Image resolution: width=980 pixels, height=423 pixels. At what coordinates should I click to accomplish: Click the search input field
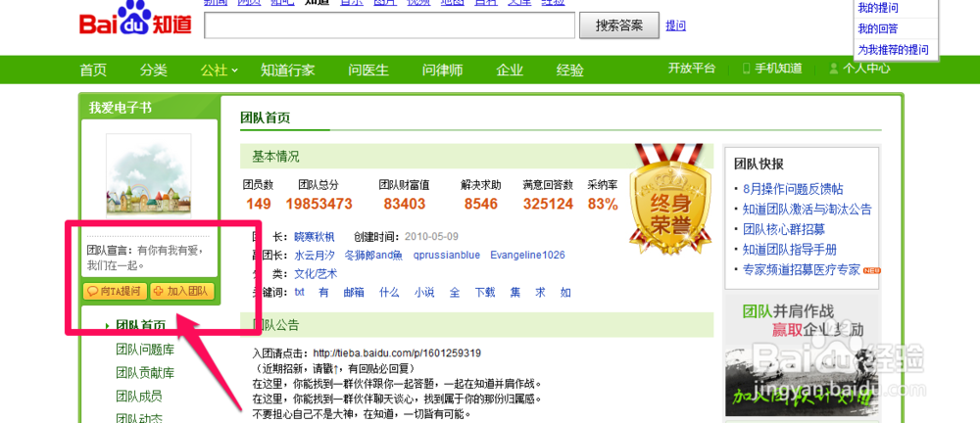click(389, 25)
